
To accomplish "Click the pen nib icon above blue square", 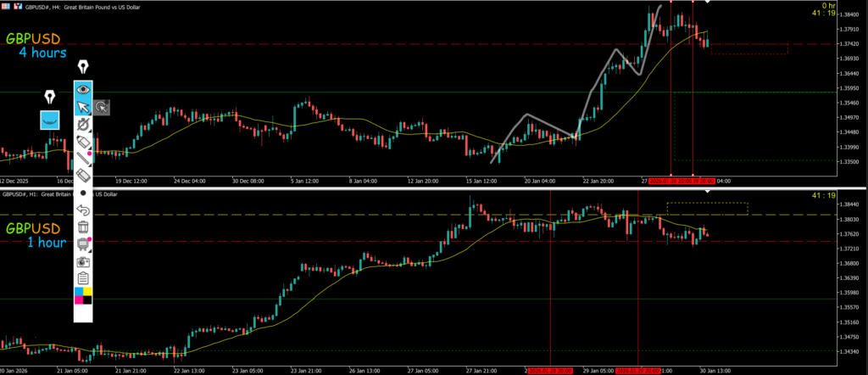I will [x=50, y=94].
